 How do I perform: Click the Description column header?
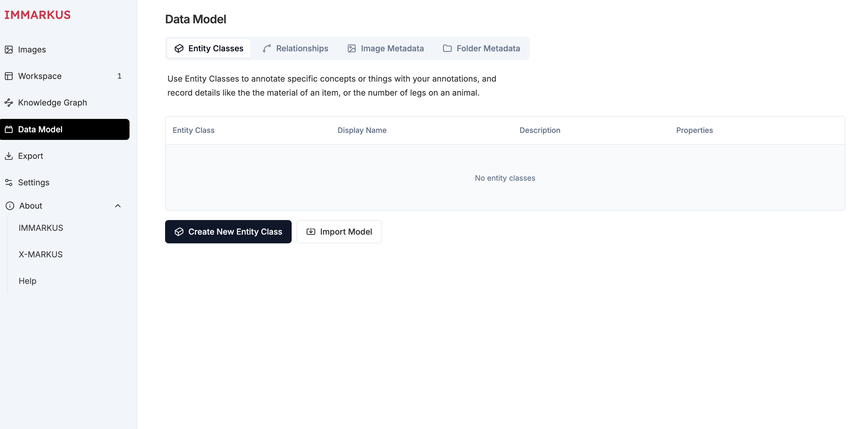(540, 130)
